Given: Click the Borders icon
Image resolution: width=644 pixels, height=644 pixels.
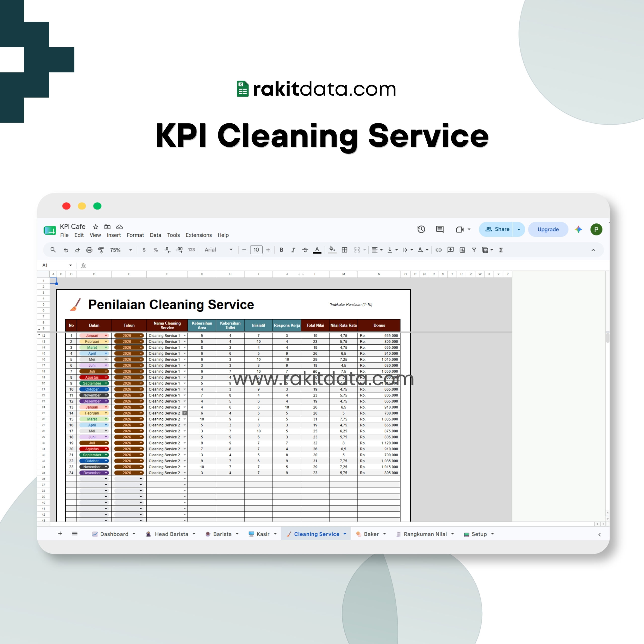Looking at the screenshot, I should pyautogui.click(x=345, y=250).
